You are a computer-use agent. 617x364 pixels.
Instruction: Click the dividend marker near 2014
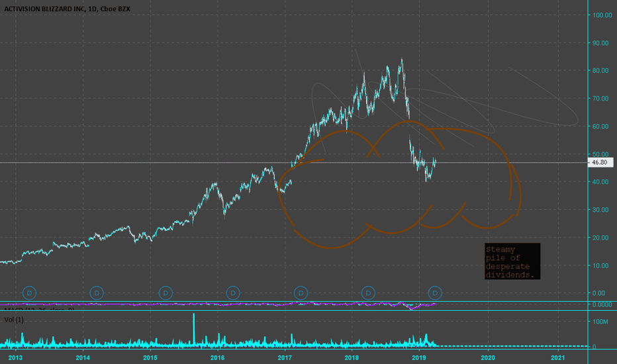tap(97, 293)
